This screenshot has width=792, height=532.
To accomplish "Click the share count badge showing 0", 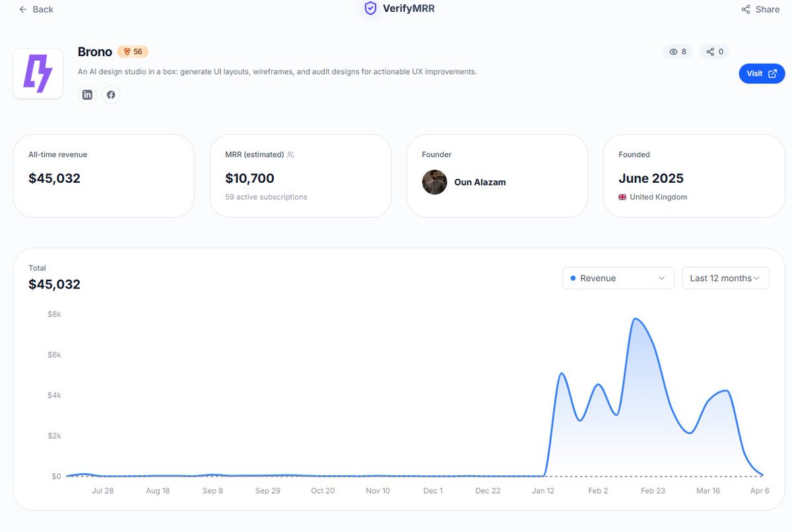I will (715, 51).
